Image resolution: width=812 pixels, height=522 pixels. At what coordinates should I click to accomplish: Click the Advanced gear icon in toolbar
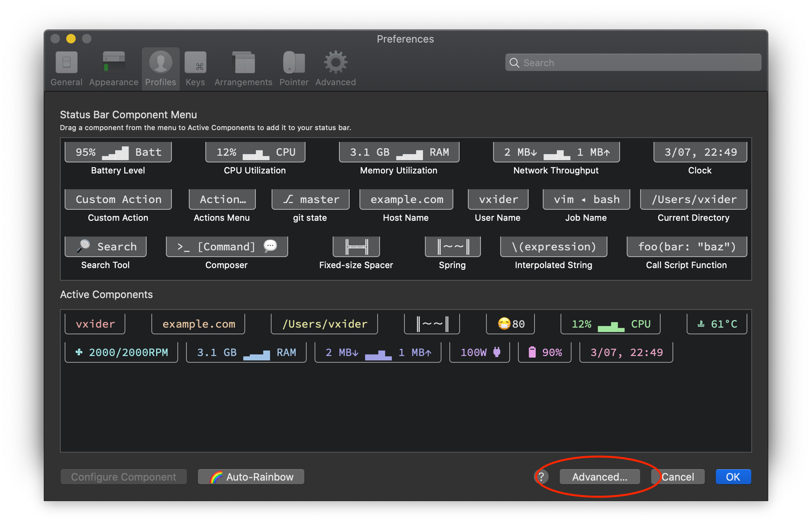coord(335,63)
